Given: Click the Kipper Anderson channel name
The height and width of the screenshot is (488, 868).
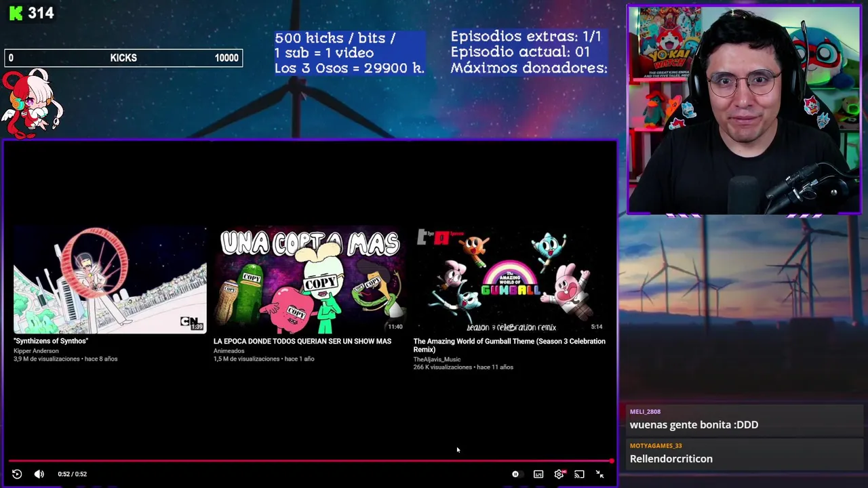Looking at the screenshot, I should pos(36,350).
